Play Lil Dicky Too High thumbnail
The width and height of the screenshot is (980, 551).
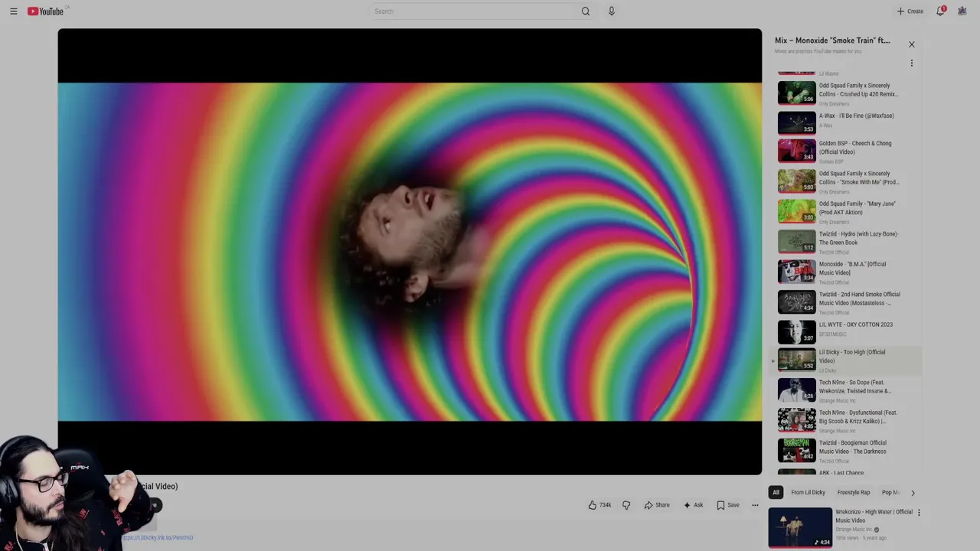tap(797, 359)
